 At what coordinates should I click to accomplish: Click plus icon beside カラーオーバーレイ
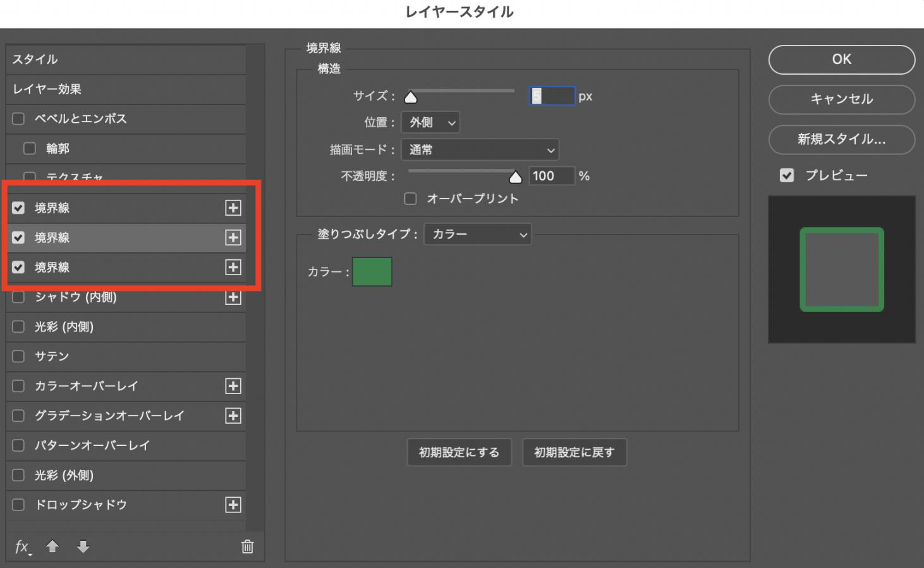(x=233, y=386)
